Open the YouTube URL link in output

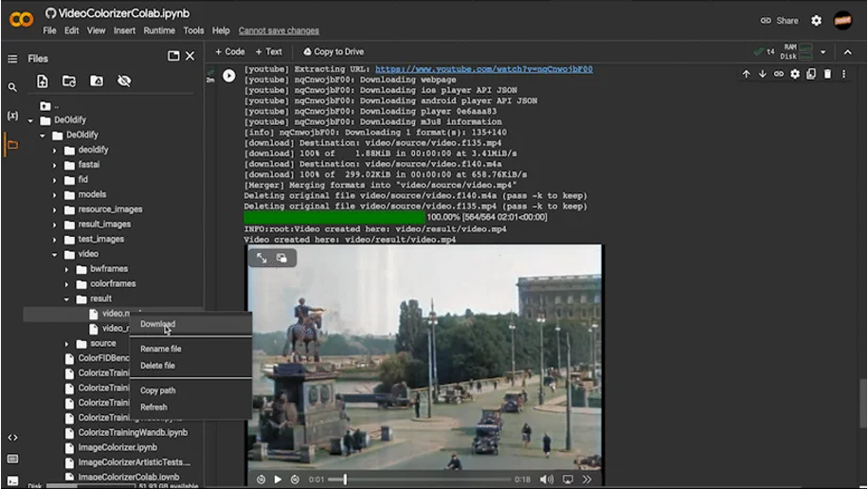click(x=484, y=69)
